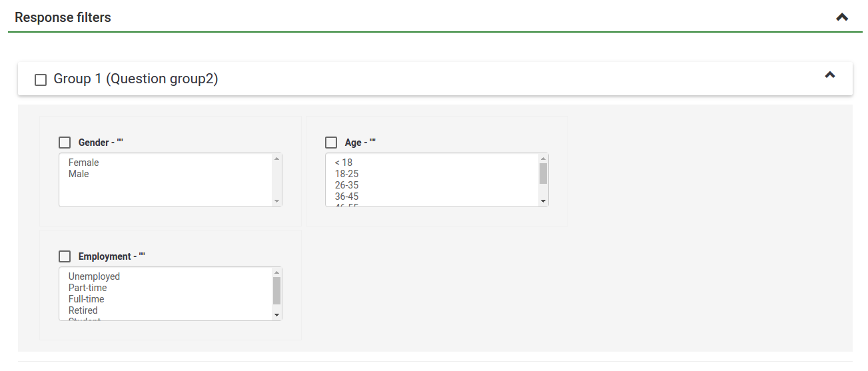
Task: Check the Group 1 (Question group2) checkbox
Action: [41, 80]
